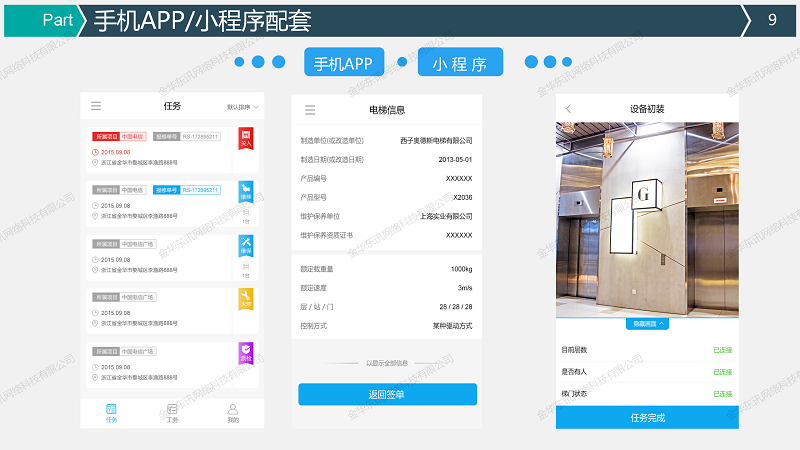Select the 小程序 tab
Image resolution: width=800 pixels, height=450 pixels.
click(460, 63)
